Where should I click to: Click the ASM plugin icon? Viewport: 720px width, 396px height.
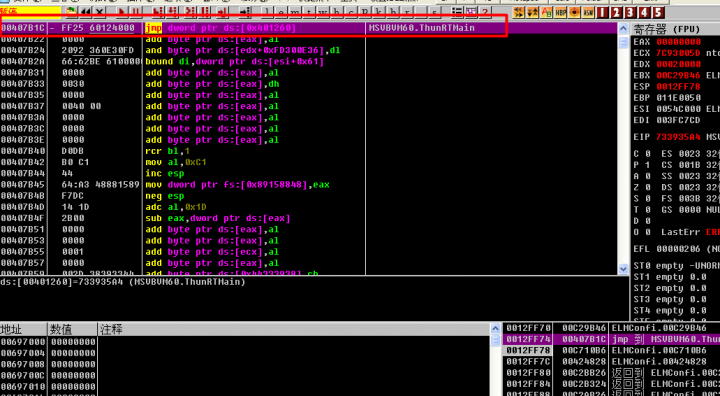588,12
